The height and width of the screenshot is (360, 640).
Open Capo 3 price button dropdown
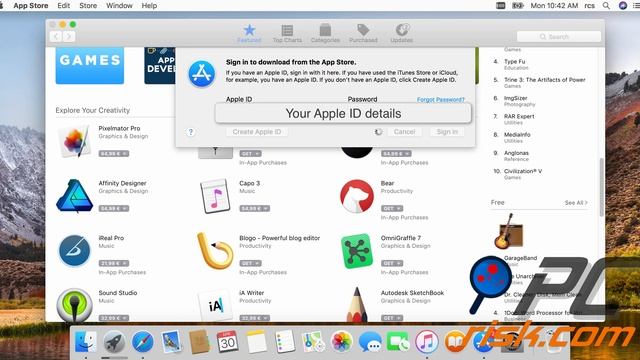coord(254,209)
